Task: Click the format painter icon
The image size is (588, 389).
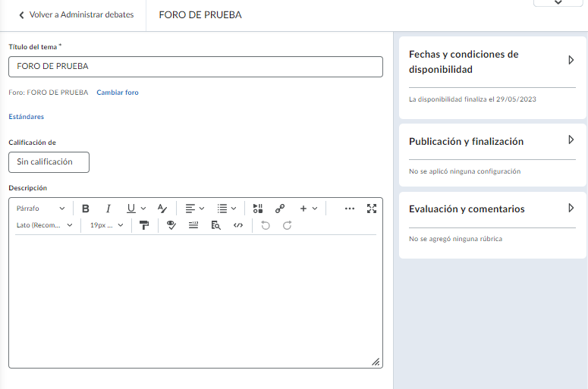Action: [x=144, y=225]
